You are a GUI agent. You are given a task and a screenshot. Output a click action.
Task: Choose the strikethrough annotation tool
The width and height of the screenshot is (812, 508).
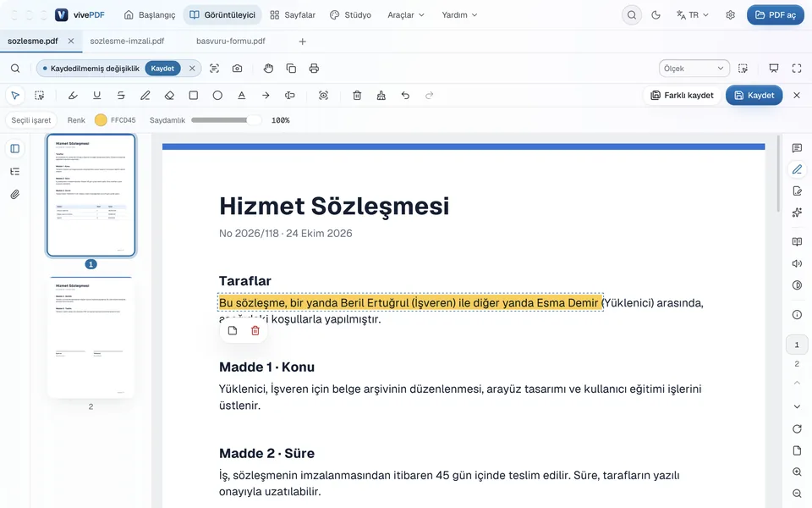pyautogui.click(x=121, y=96)
